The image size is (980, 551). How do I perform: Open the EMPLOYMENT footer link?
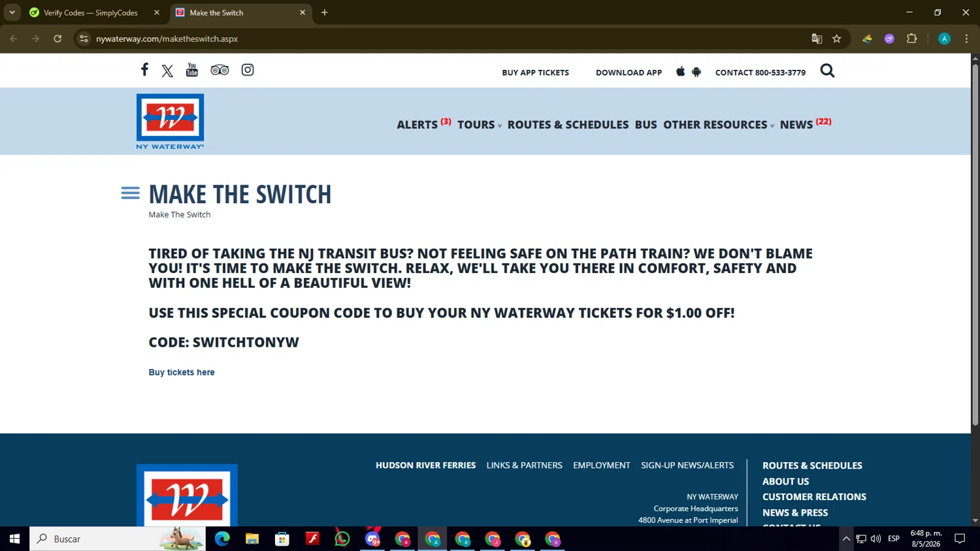(x=602, y=465)
